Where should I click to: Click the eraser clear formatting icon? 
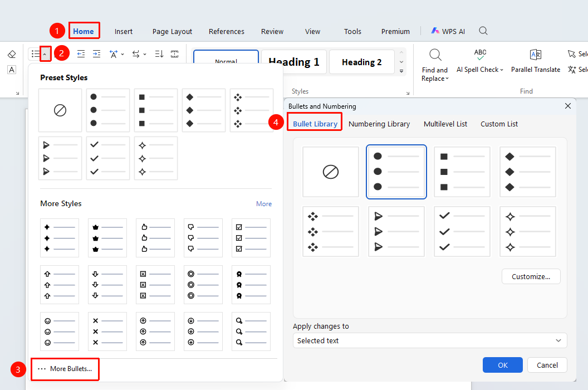pyautogui.click(x=12, y=54)
